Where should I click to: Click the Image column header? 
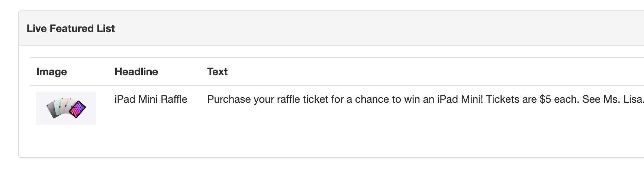click(x=52, y=71)
